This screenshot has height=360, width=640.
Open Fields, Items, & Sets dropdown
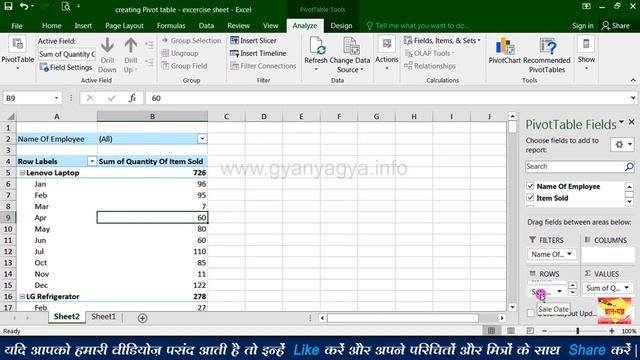tap(442, 40)
